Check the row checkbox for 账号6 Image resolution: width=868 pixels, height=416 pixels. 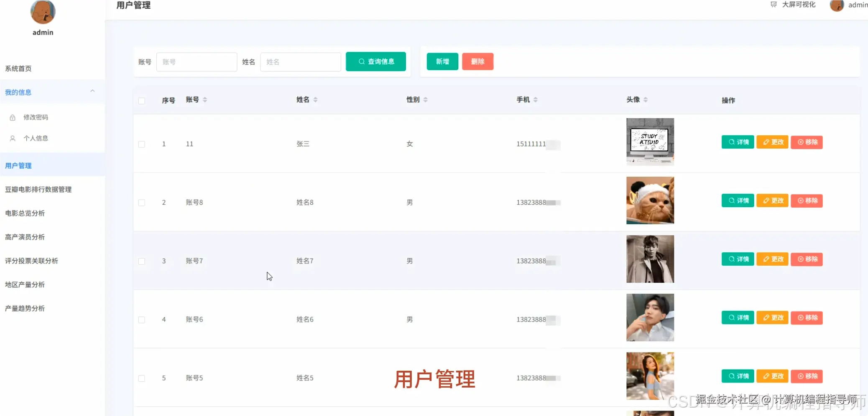click(142, 320)
